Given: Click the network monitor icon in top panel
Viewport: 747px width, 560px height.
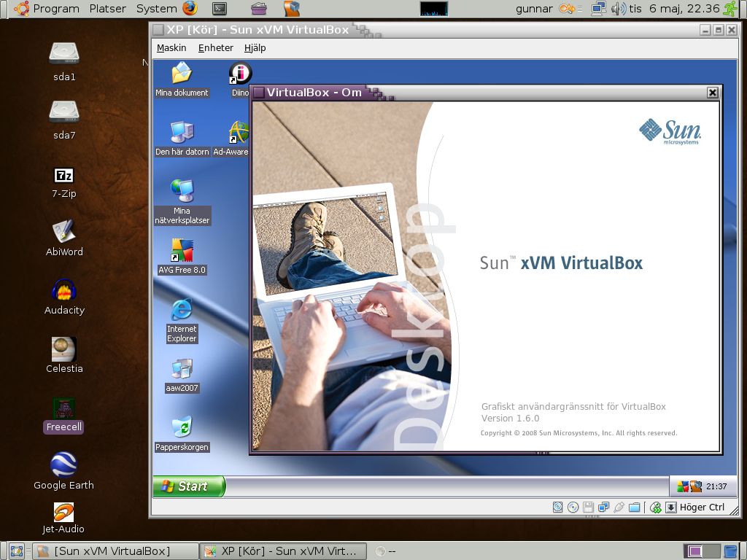Looking at the screenshot, I should tap(598, 8).
